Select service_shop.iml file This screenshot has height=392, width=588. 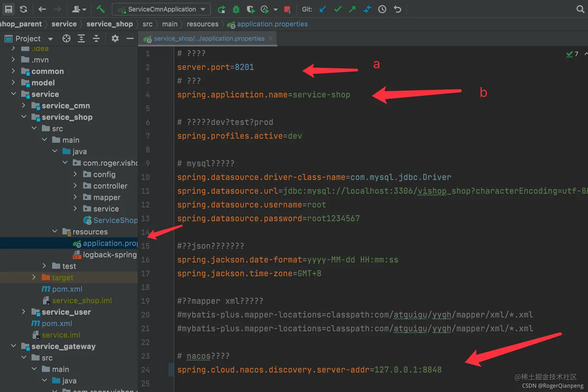[77, 301]
